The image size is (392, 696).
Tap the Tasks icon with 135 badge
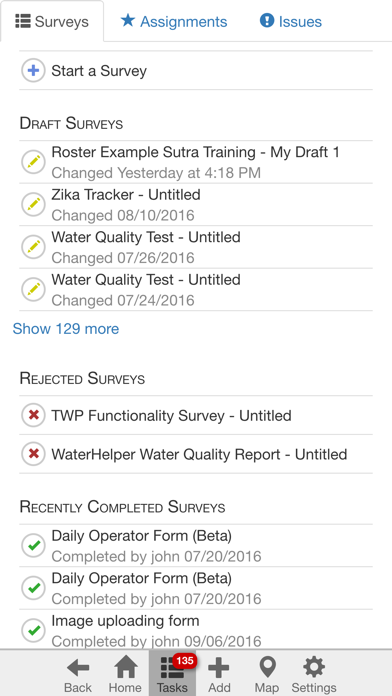172,674
